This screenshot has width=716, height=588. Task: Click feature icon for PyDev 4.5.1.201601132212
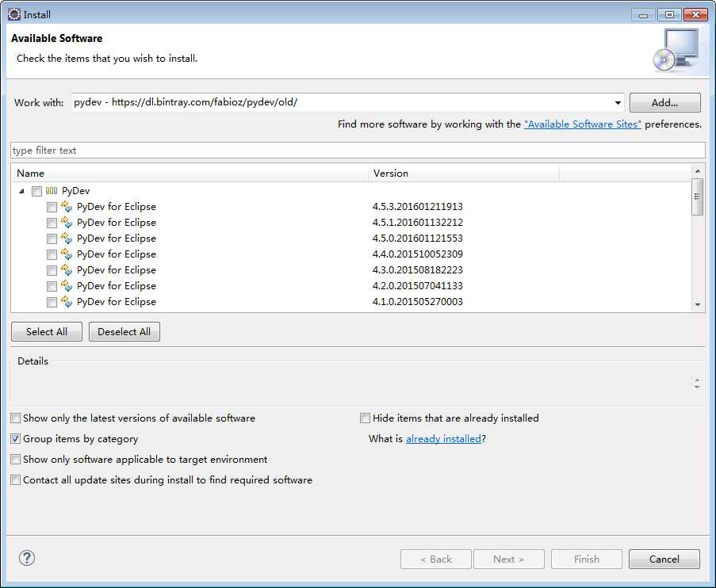coord(67,223)
